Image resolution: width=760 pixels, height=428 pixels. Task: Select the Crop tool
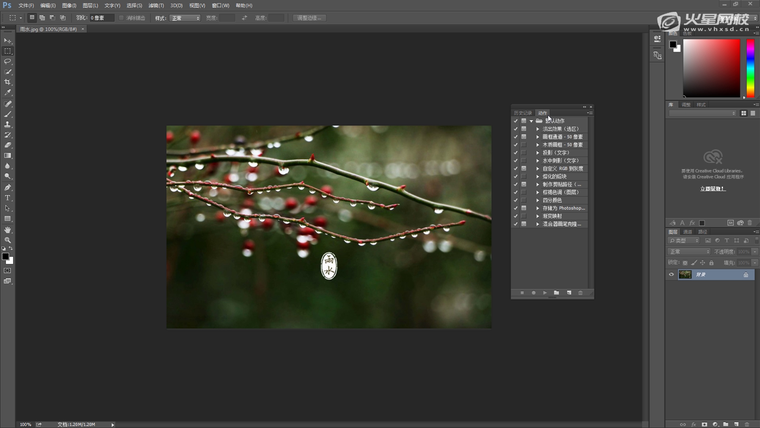[8, 82]
